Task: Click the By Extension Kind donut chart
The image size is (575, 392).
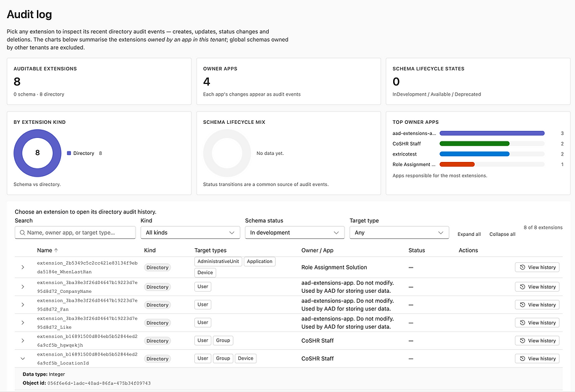Action: [x=38, y=153]
